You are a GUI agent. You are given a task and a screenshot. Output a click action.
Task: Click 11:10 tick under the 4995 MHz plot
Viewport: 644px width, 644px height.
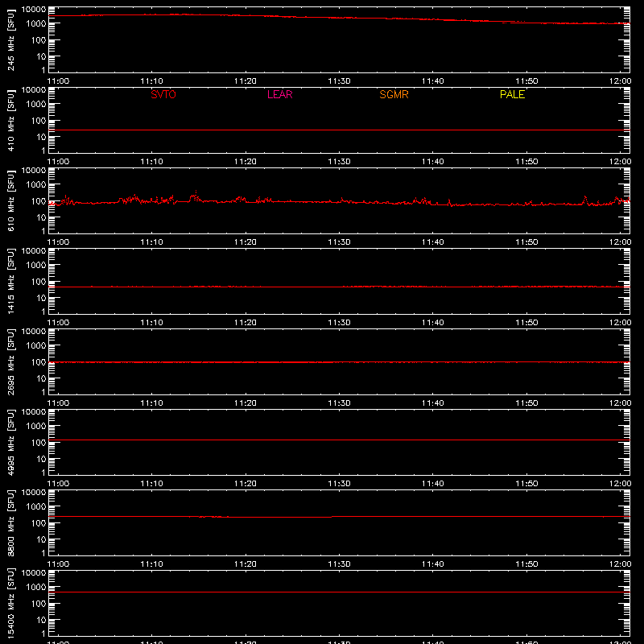pos(151,484)
